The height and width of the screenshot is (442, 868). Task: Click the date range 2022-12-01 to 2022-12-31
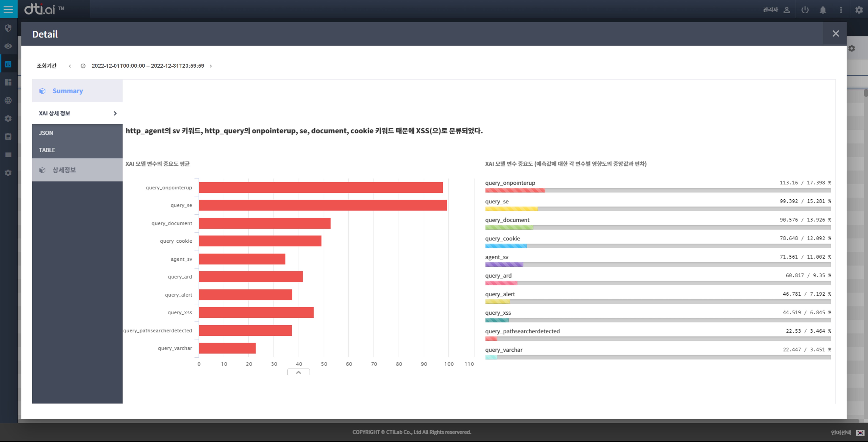point(148,66)
